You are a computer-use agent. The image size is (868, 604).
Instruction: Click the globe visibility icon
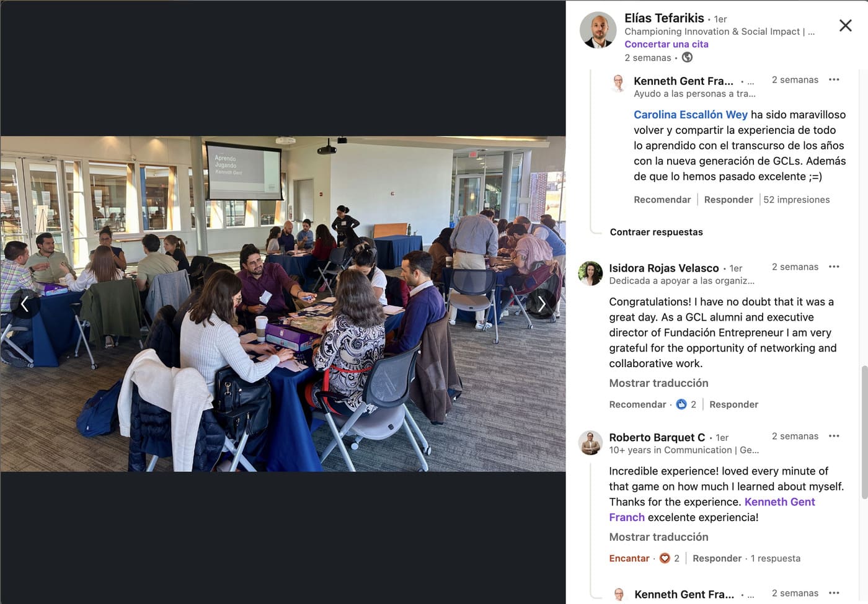coord(687,57)
